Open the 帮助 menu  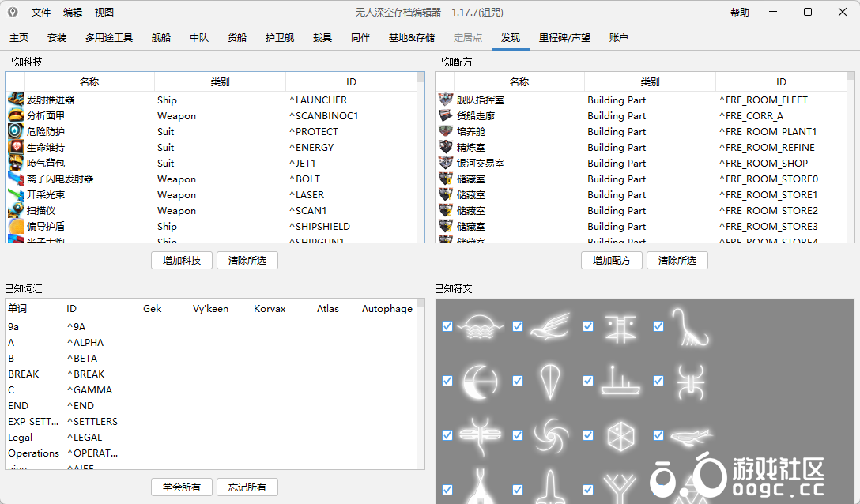coord(739,12)
